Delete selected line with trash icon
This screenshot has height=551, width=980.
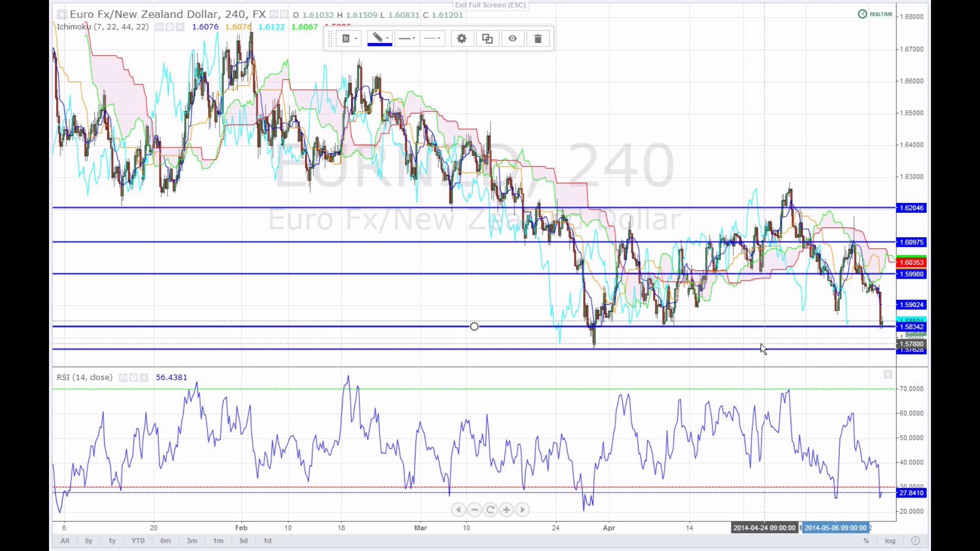(x=537, y=39)
